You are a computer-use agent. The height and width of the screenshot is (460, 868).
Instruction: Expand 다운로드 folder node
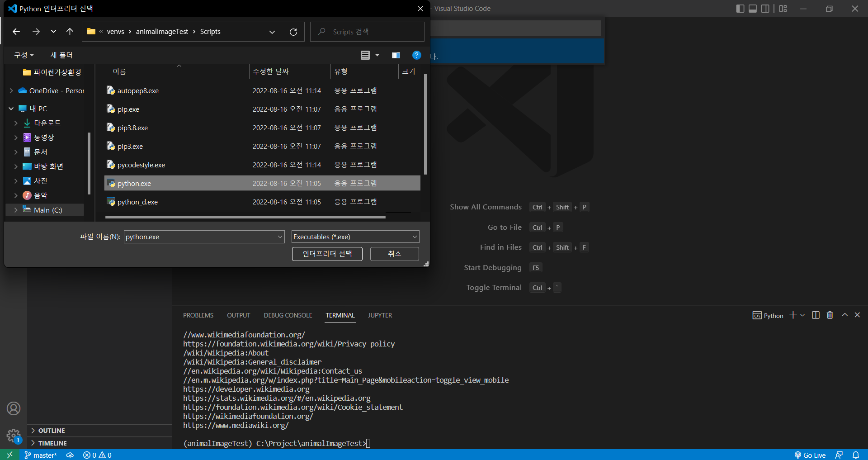16,123
